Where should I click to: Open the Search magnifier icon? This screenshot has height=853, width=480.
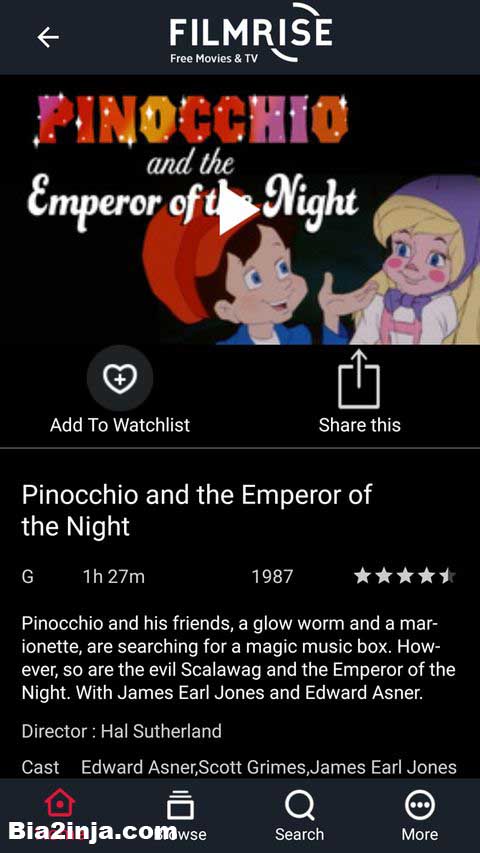coord(300,805)
